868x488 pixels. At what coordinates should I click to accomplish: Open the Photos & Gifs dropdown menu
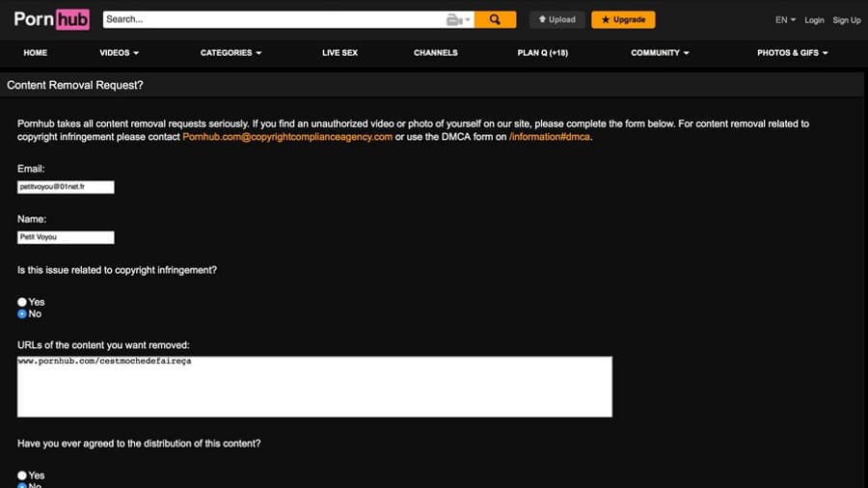pos(793,53)
